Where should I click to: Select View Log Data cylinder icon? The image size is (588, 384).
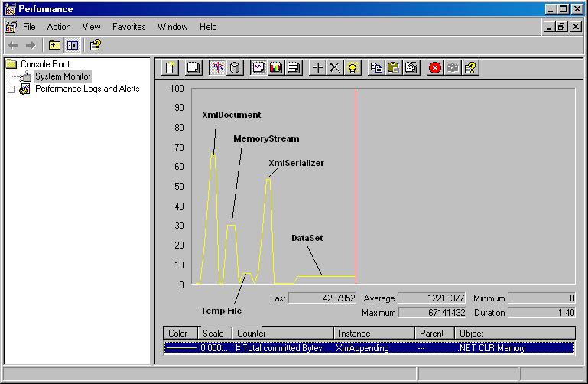point(235,68)
